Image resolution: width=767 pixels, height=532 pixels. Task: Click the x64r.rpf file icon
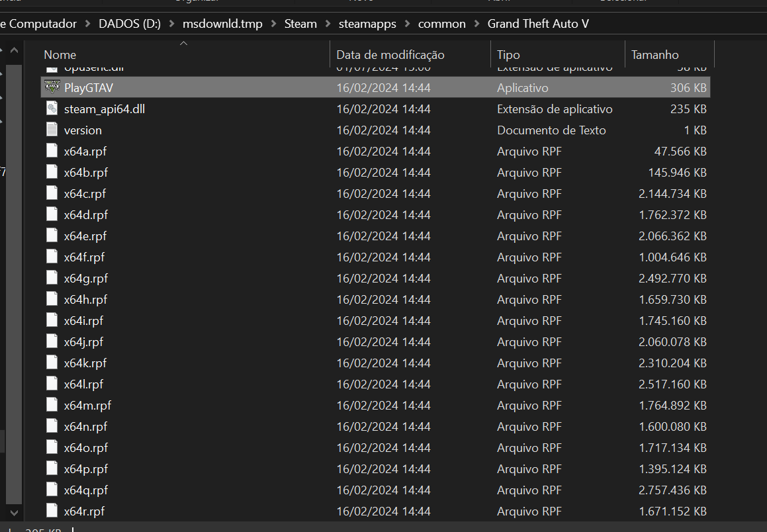(52, 511)
